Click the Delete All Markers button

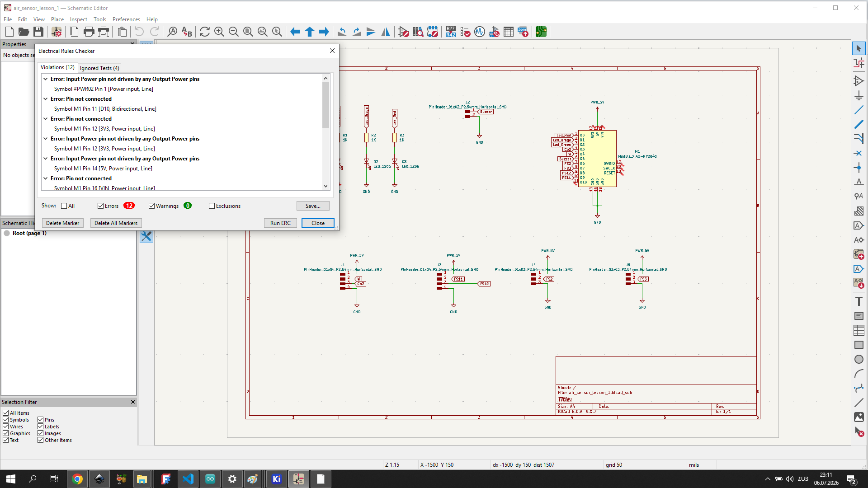click(x=116, y=223)
